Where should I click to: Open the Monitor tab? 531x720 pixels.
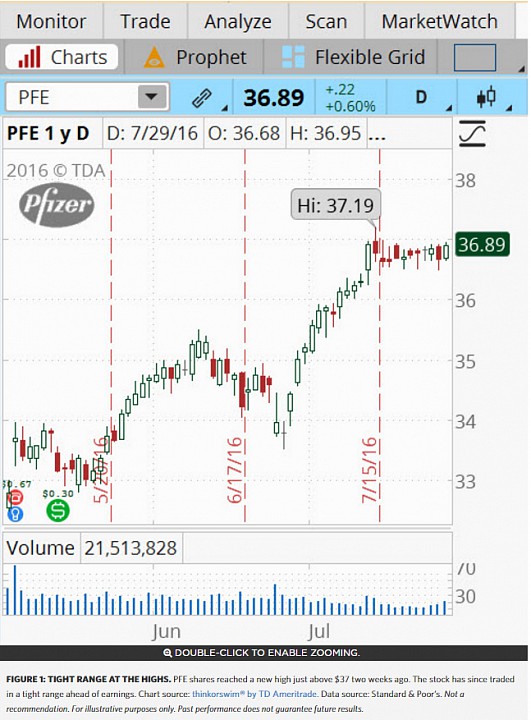click(x=51, y=22)
